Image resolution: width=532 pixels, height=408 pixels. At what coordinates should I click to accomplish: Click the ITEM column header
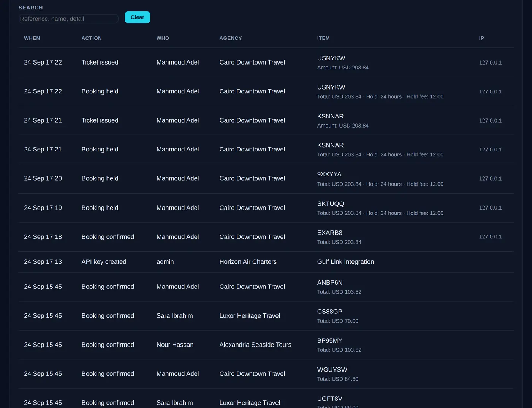(x=323, y=38)
